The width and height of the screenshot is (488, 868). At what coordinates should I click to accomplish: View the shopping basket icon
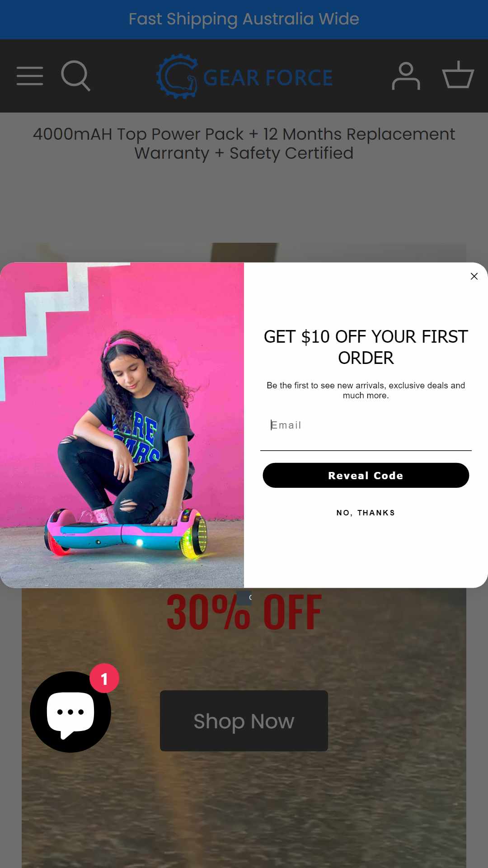click(458, 75)
